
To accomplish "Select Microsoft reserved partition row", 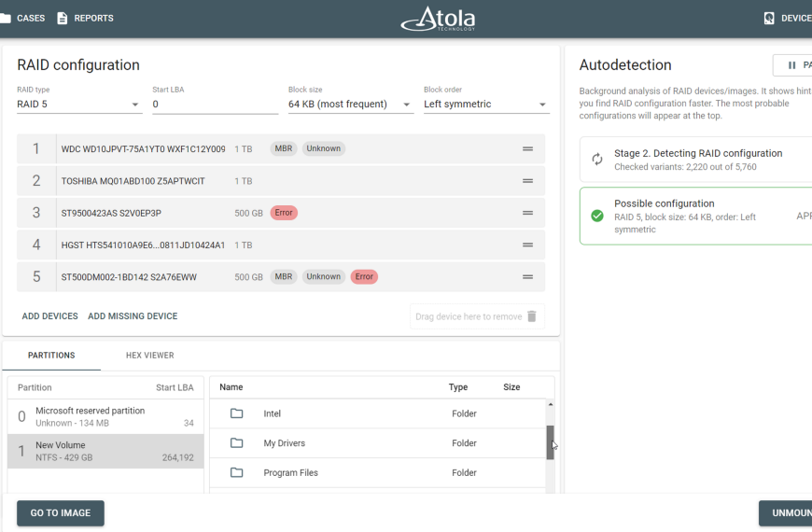I will (x=105, y=416).
